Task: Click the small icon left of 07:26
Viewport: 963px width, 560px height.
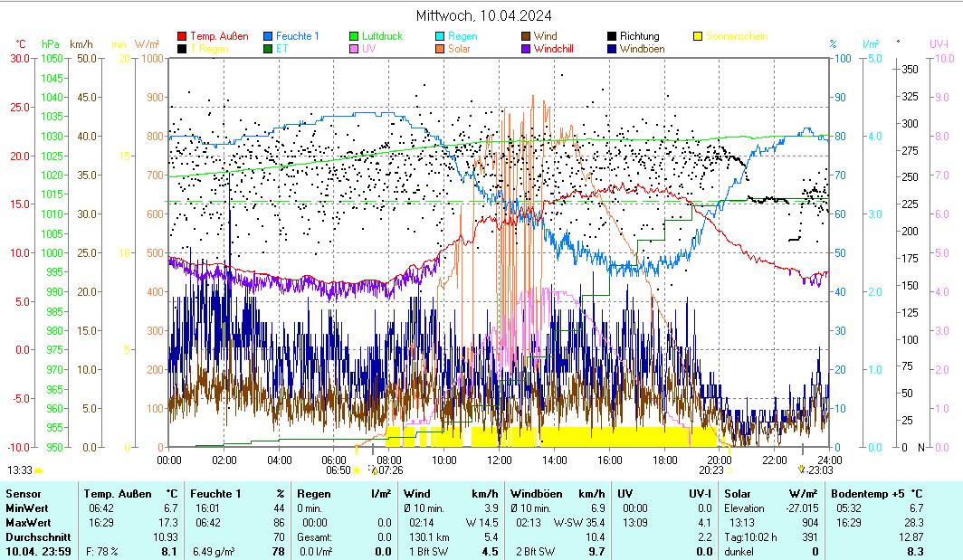Action: 372,470
